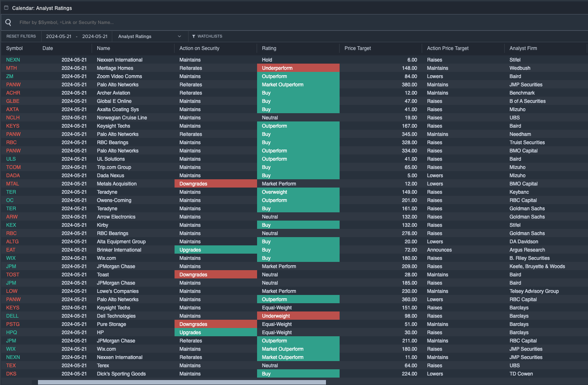Select the MTAL ticker symbol
This screenshot has height=385, width=588.
(x=12, y=184)
